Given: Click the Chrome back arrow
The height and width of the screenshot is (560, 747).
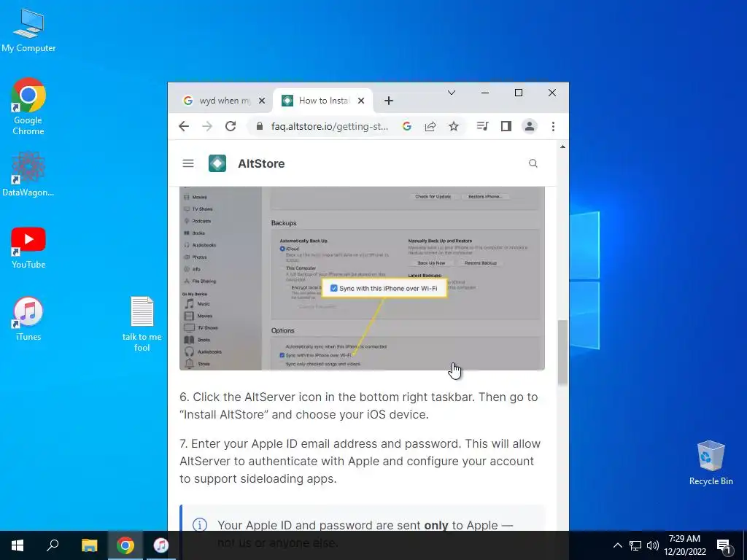Looking at the screenshot, I should (183, 126).
